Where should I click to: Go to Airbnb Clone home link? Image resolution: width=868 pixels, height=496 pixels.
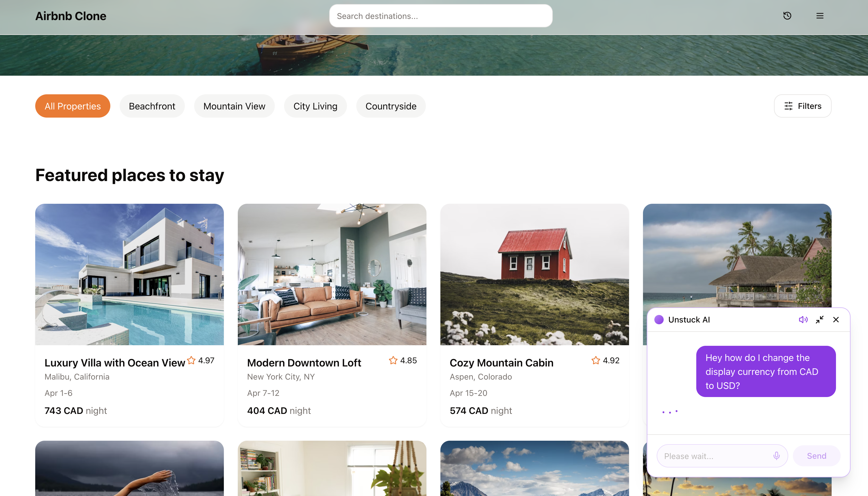(71, 16)
